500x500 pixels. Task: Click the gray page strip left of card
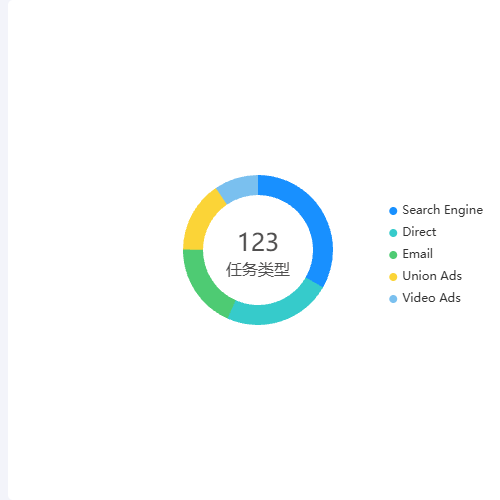[x=4, y=250]
